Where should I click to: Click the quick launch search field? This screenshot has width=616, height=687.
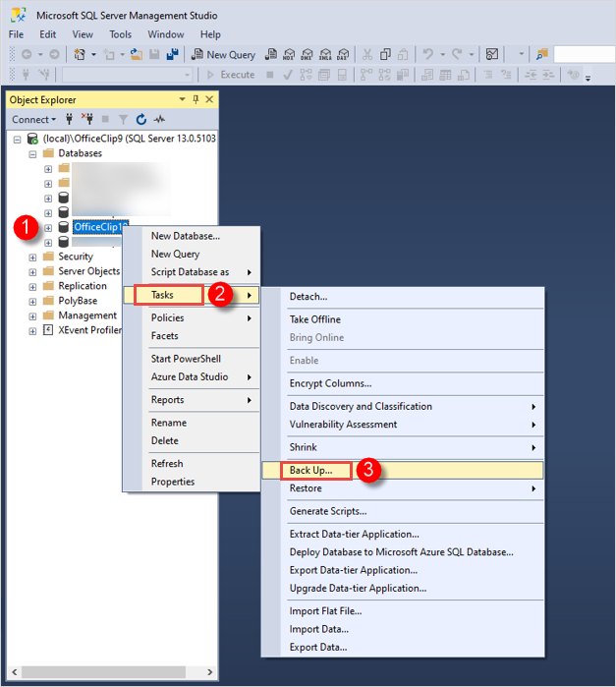(584, 55)
